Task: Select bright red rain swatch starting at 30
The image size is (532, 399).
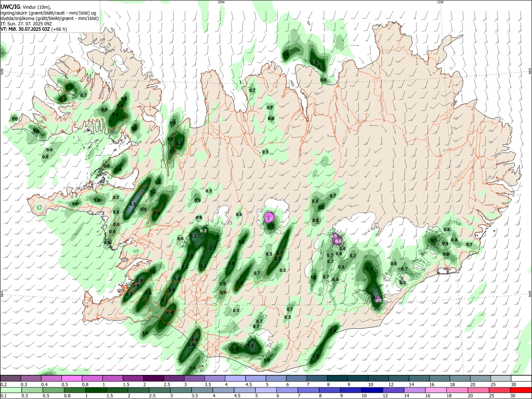Action: point(521,390)
